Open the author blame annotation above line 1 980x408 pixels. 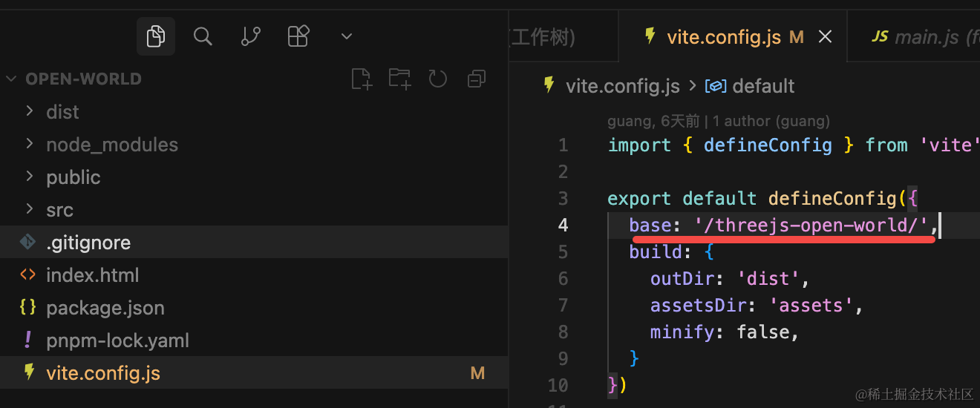719,121
